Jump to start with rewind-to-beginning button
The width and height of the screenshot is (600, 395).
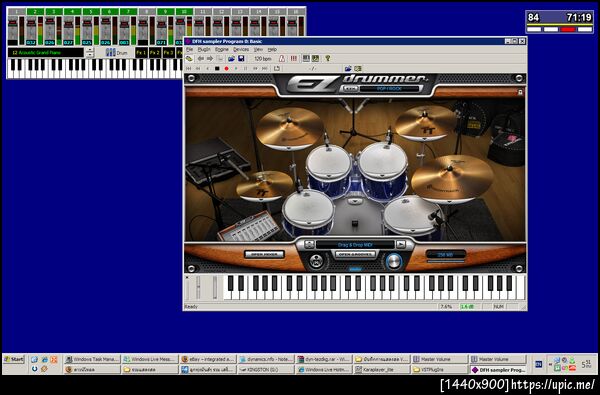pos(189,69)
